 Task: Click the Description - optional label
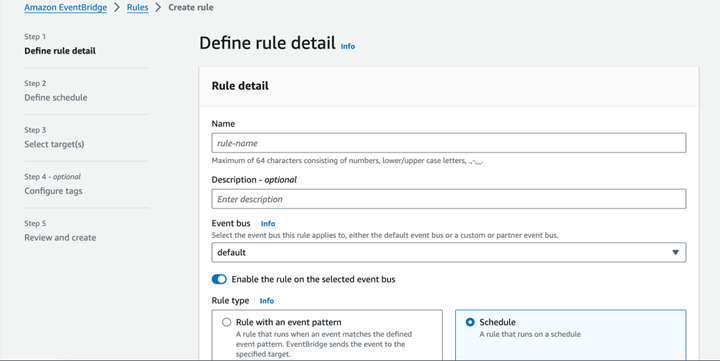tap(254, 180)
